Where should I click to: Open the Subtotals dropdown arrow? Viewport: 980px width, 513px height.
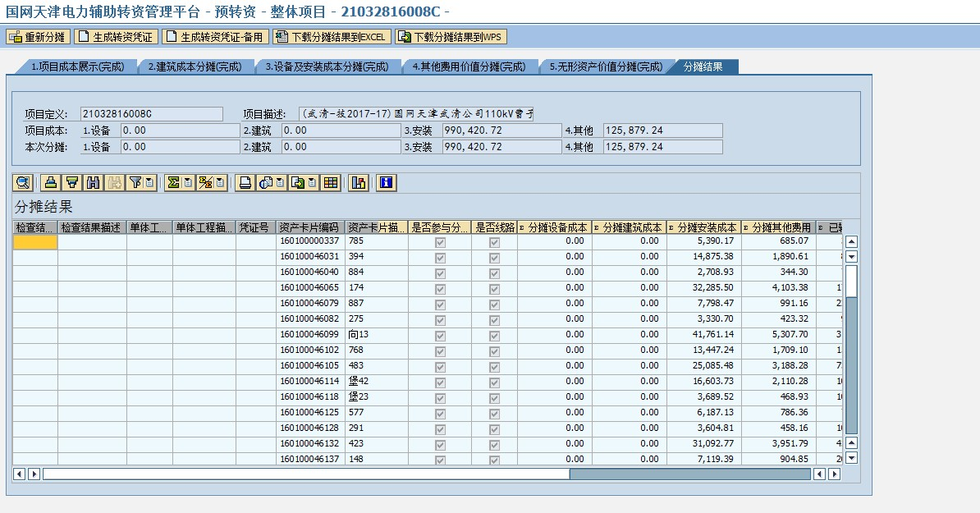click(220, 182)
